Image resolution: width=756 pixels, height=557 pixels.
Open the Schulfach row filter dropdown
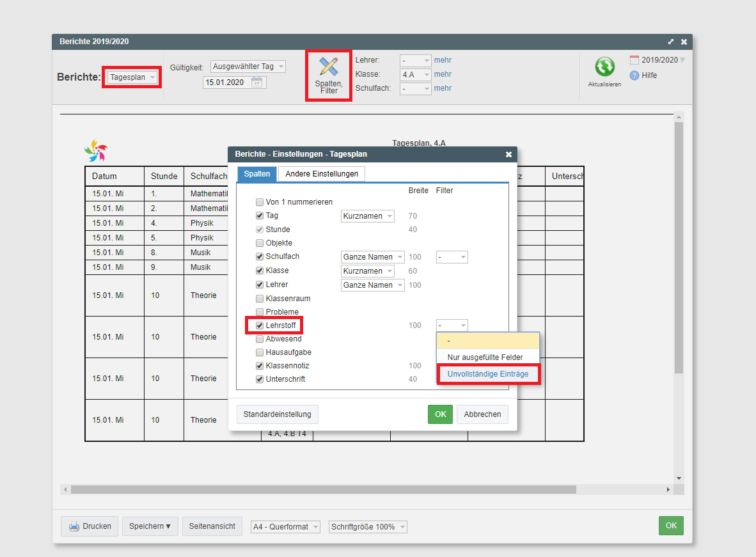(452, 257)
